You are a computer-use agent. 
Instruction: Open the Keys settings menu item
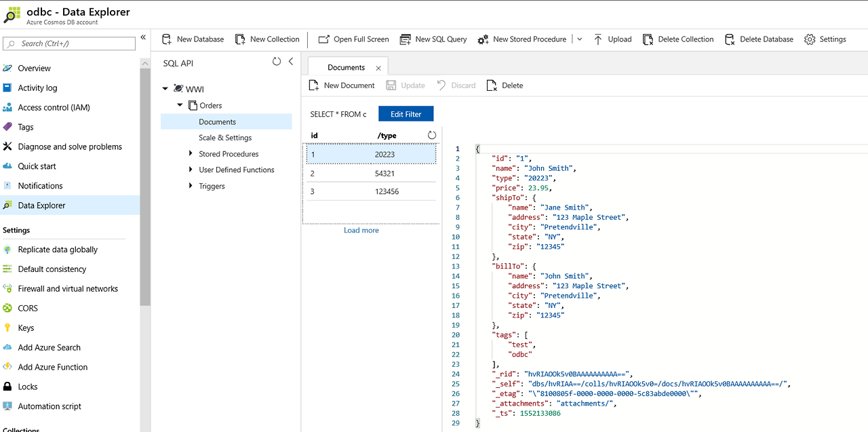[26, 328]
